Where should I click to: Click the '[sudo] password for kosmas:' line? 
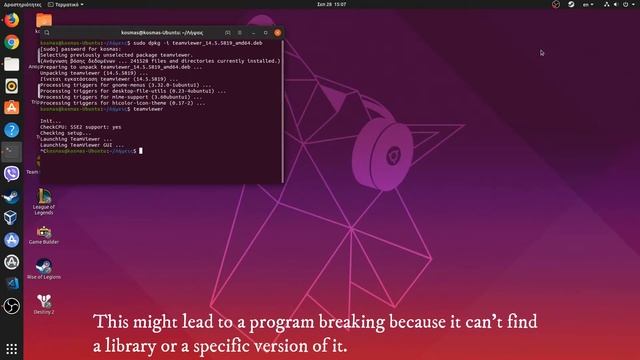pos(80,49)
